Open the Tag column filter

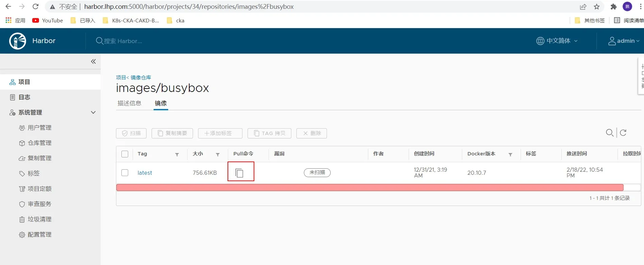pos(177,154)
